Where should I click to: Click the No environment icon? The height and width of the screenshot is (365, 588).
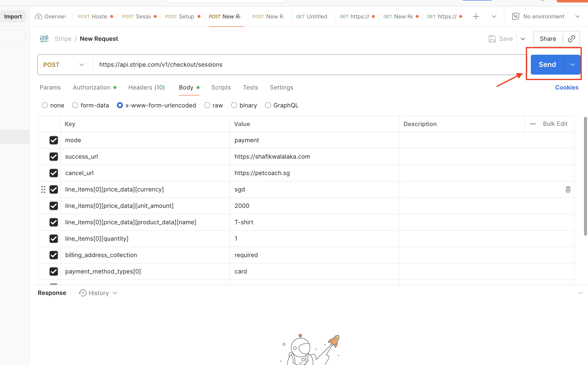pos(516,16)
